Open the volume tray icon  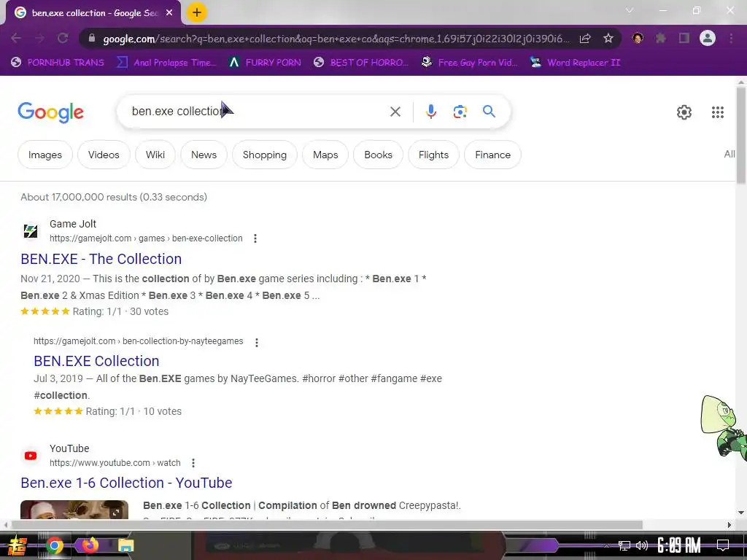pyautogui.click(x=642, y=545)
